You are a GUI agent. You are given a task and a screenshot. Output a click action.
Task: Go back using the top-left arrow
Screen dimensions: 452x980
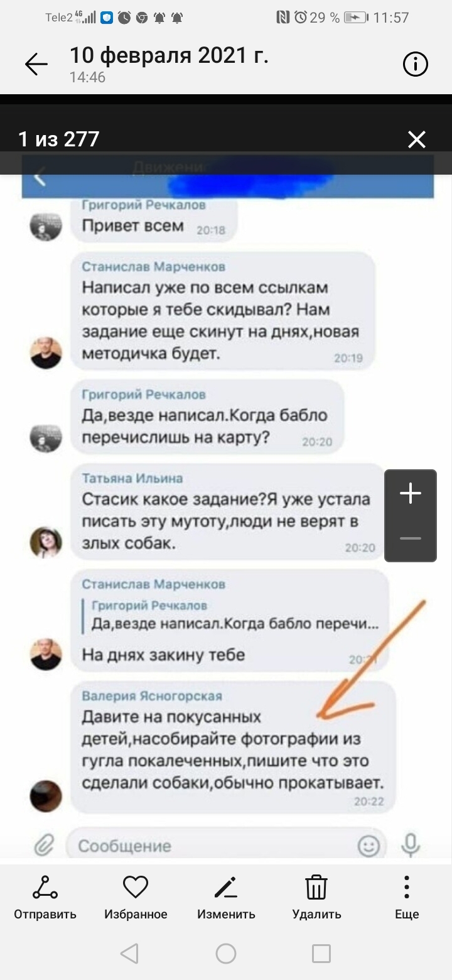pyautogui.click(x=36, y=65)
